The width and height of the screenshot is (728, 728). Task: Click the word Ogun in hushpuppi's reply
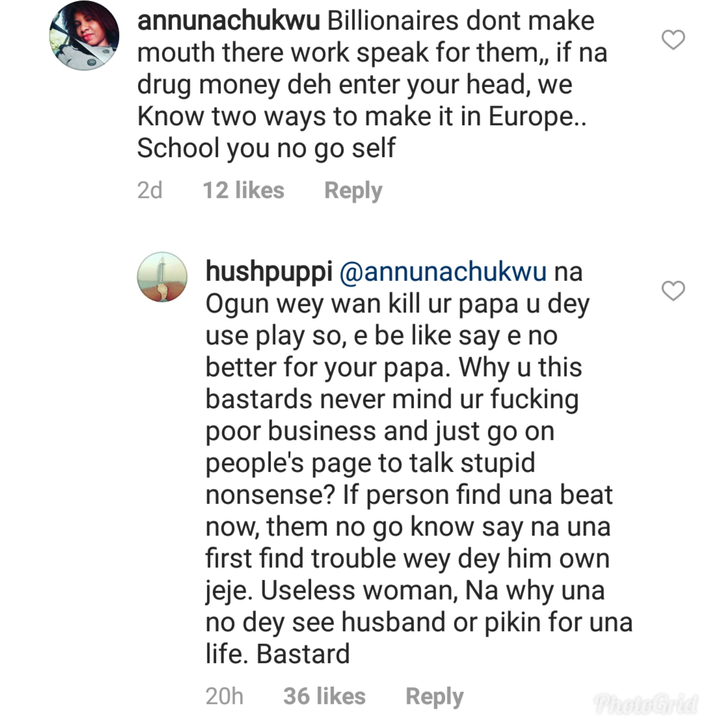click(x=237, y=304)
